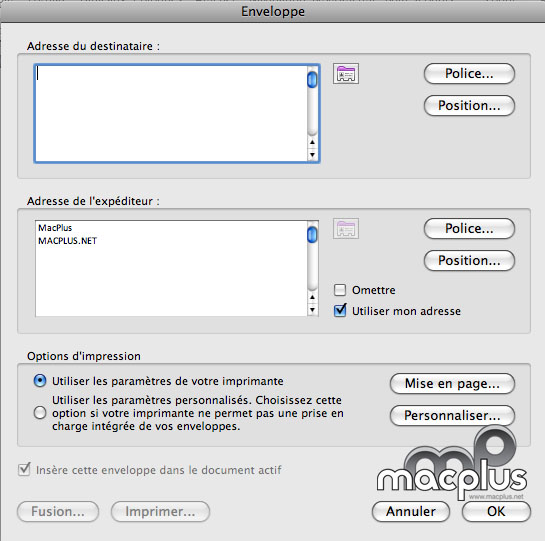545x541 pixels.
Task: Open Position for recipient address
Action: pyautogui.click(x=469, y=106)
